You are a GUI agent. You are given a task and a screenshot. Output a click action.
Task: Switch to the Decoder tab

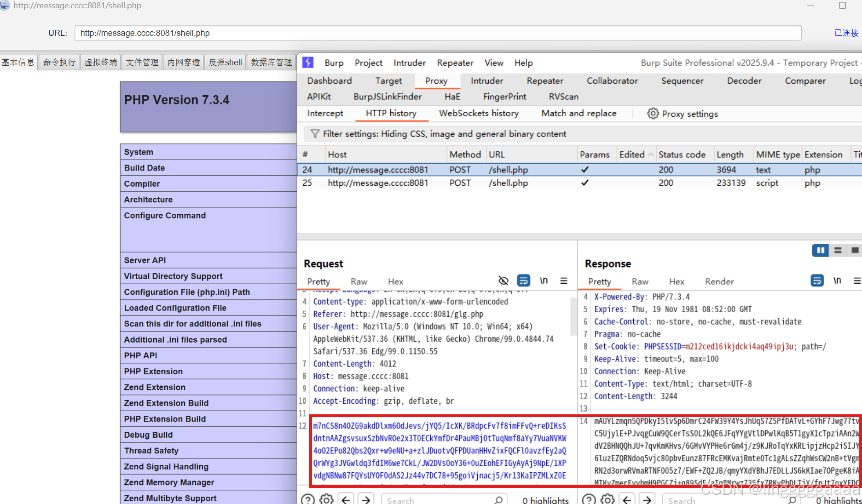(x=744, y=81)
